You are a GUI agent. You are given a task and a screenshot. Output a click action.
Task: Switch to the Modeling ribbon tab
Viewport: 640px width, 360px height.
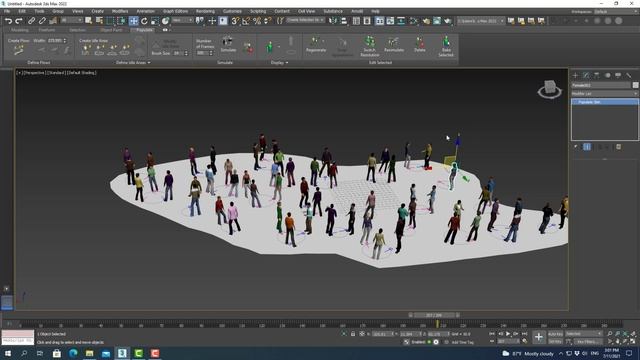point(20,30)
